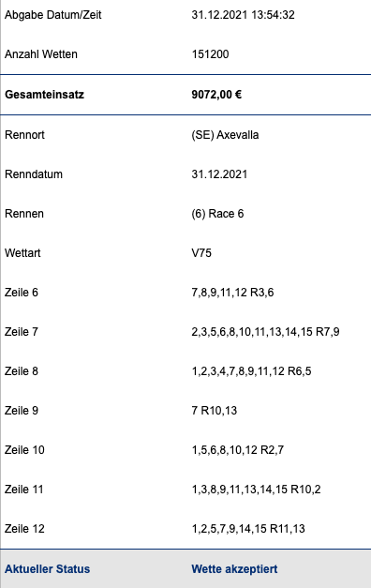Click the Abgabe Datum/Zeit value 31.12.2021 13:54:32
The width and height of the screenshot is (371, 588).
(243, 15)
